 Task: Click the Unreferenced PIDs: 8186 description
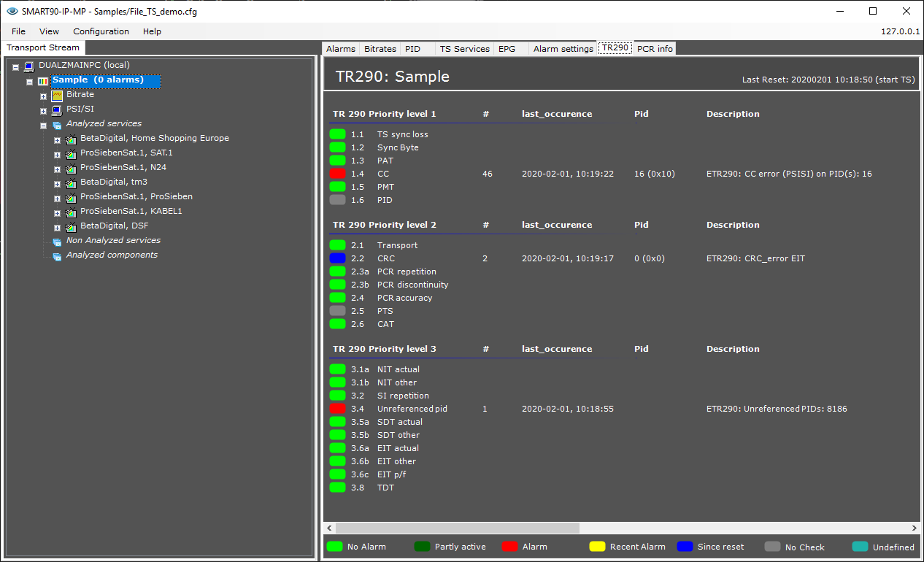777,409
